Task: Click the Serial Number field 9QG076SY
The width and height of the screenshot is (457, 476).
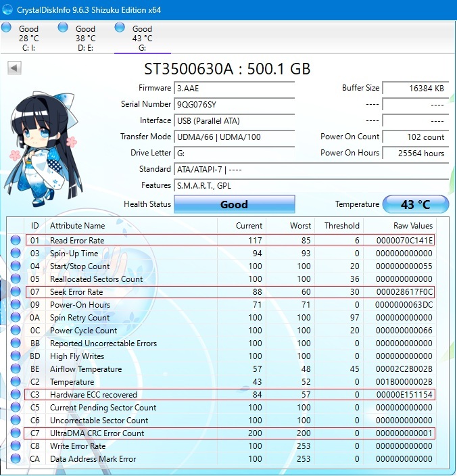Action: (235, 104)
